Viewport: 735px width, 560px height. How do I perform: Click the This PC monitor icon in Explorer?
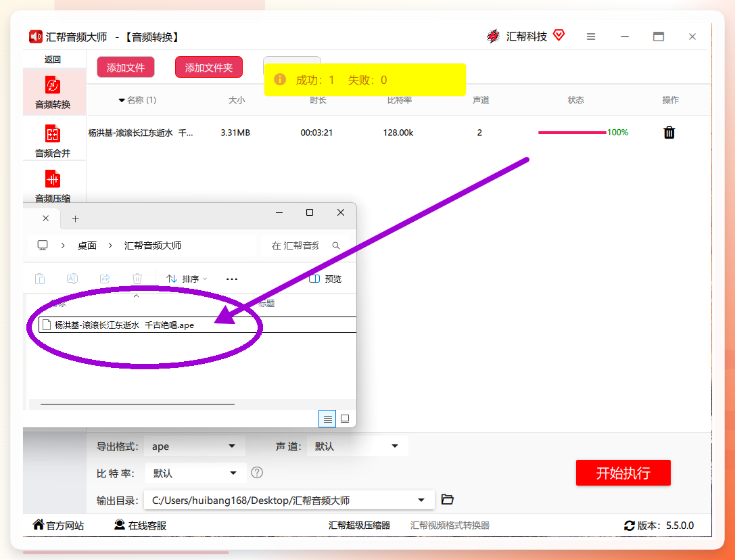pos(43,246)
